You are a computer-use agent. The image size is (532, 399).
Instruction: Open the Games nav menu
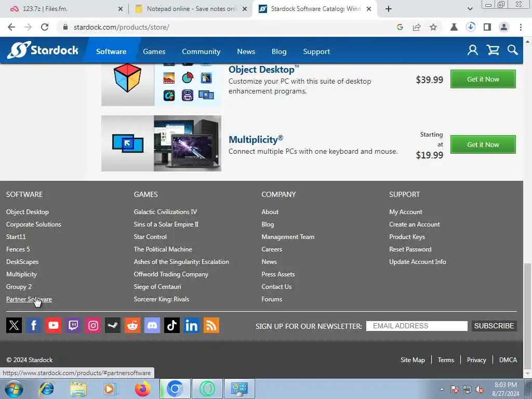point(154,51)
